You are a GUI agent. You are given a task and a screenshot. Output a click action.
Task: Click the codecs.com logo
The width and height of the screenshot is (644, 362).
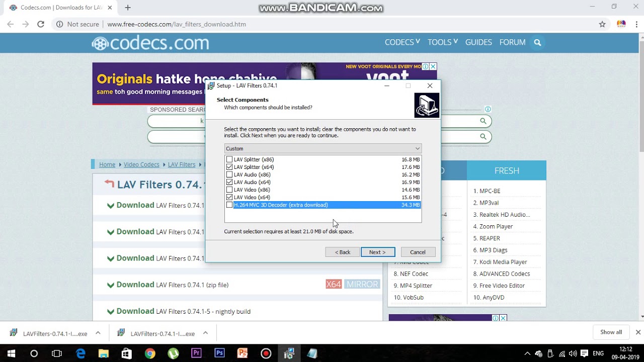tap(150, 43)
